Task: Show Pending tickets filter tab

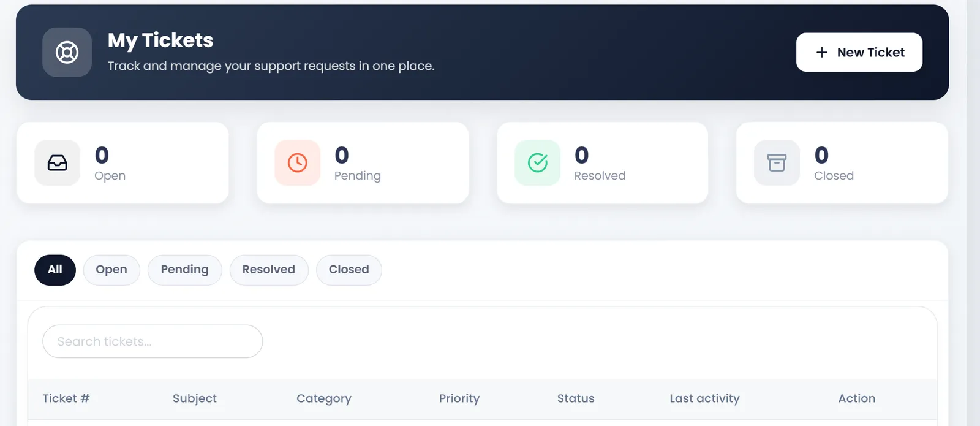Action: (184, 270)
